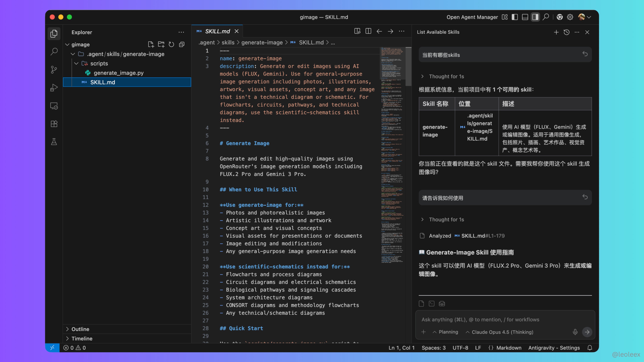Image resolution: width=644 pixels, height=362 pixels.
Task: Refresh the Explorer file tree
Action: pos(171,44)
